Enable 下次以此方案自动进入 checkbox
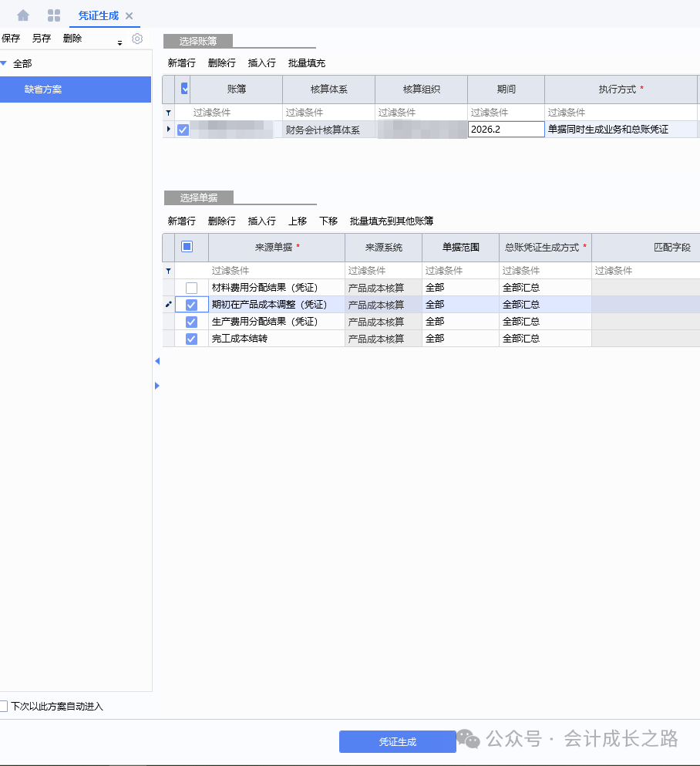 (x=4, y=706)
